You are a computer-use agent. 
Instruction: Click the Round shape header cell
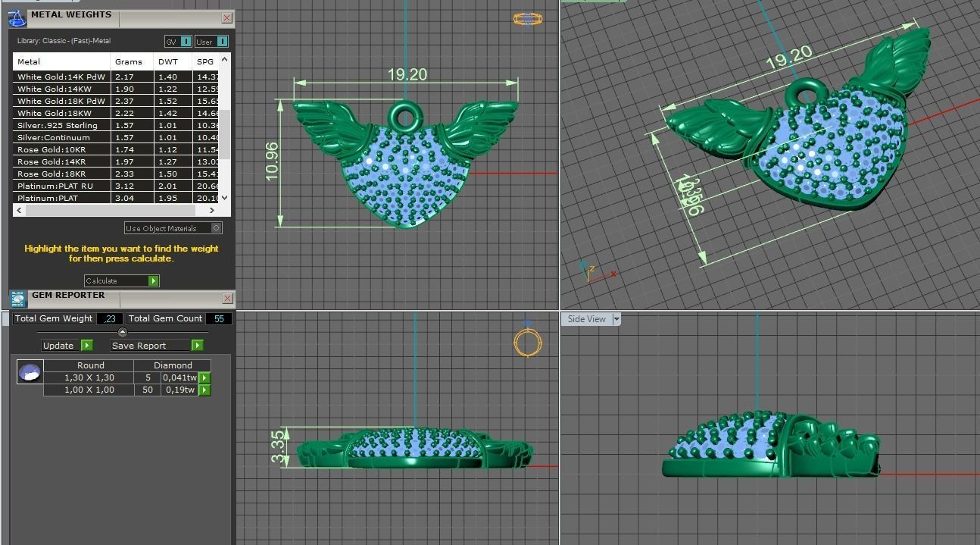click(90, 365)
